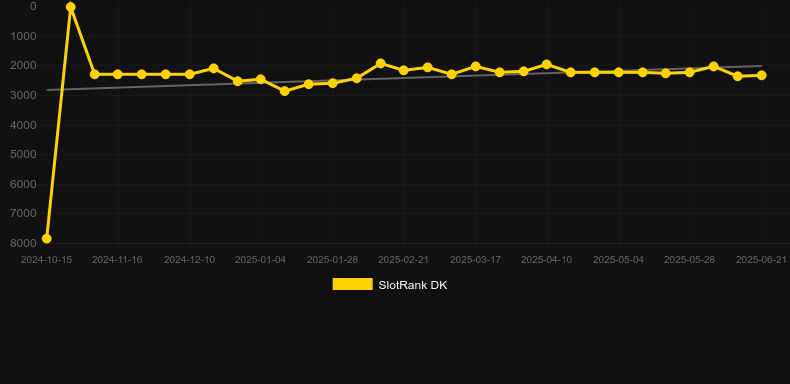790x384 pixels.
Task: Click the 2025-03-17 x-axis date label
Action: [x=476, y=260]
